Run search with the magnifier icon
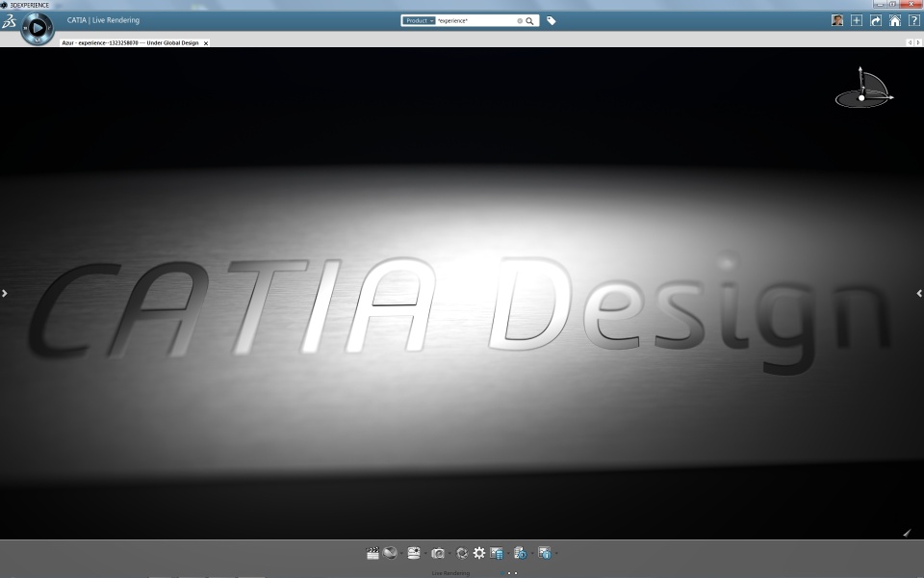 (x=529, y=20)
